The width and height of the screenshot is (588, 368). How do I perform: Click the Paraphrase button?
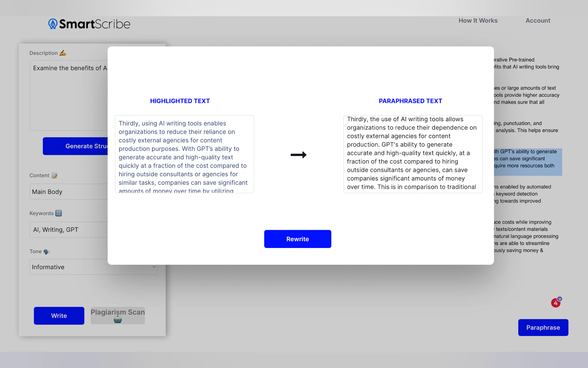click(x=543, y=327)
